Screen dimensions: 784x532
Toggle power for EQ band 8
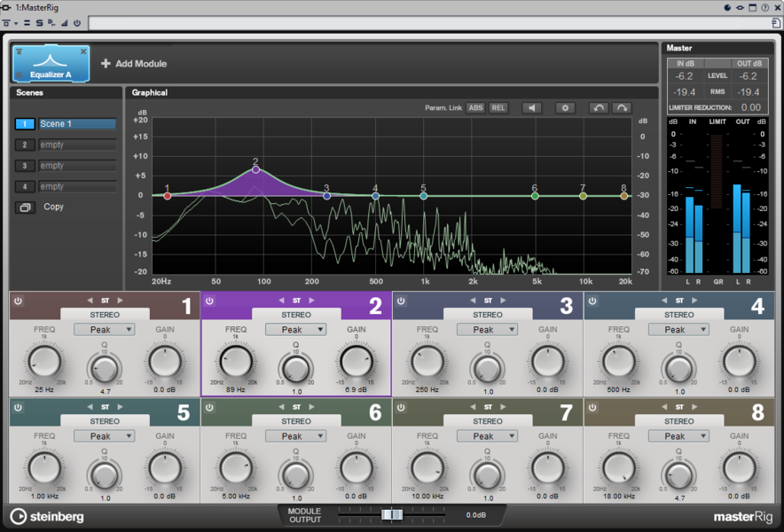click(x=592, y=408)
